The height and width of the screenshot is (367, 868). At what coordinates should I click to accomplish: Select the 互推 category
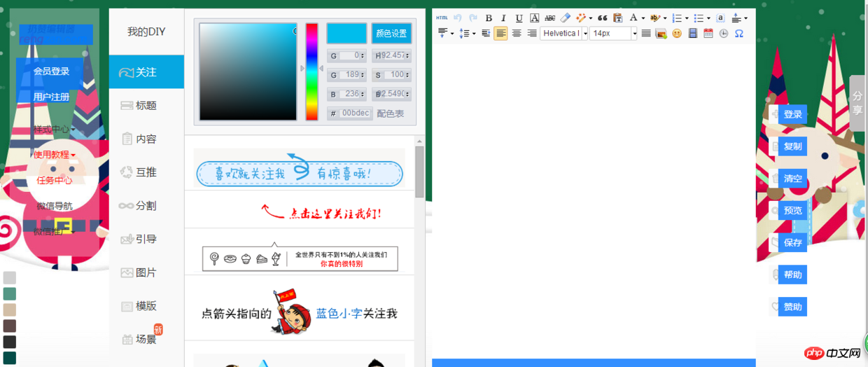(146, 172)
